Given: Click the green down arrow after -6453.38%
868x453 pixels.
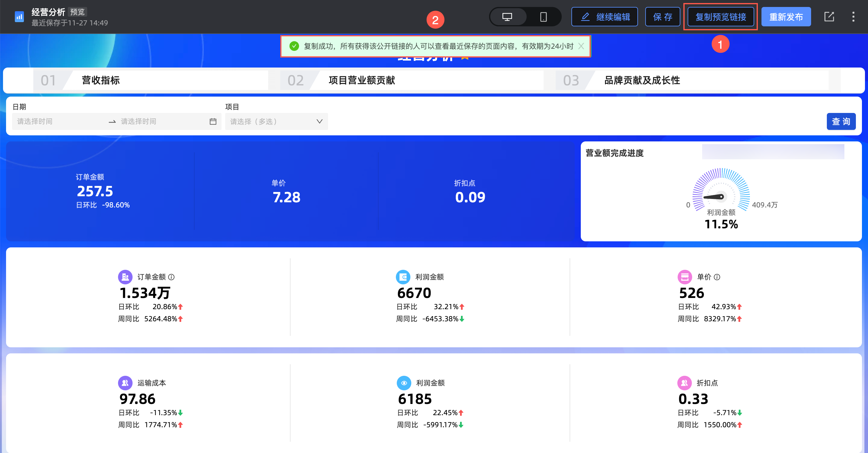Looking at the screenshot, I should [x=462, y=319].
